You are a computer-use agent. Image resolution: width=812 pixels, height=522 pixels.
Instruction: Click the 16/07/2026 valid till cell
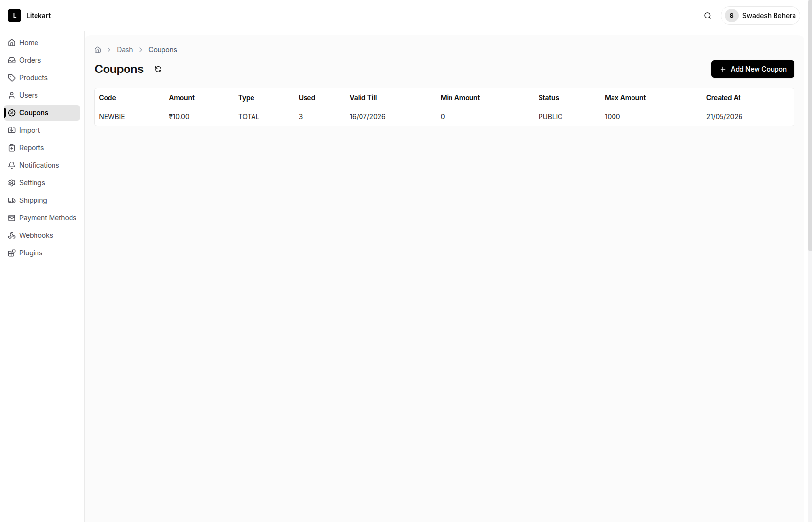click(367, 117)
